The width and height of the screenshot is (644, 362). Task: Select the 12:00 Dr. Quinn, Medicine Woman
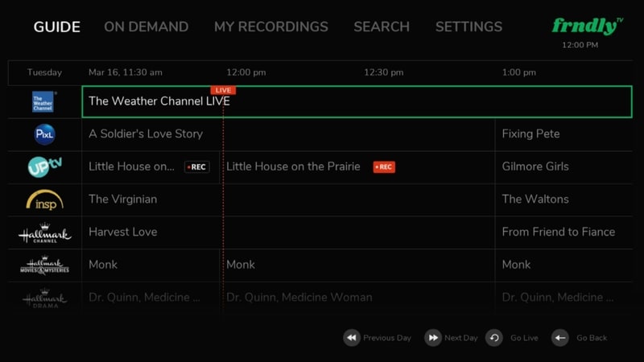pyautogui.click(x=357, y=298)
